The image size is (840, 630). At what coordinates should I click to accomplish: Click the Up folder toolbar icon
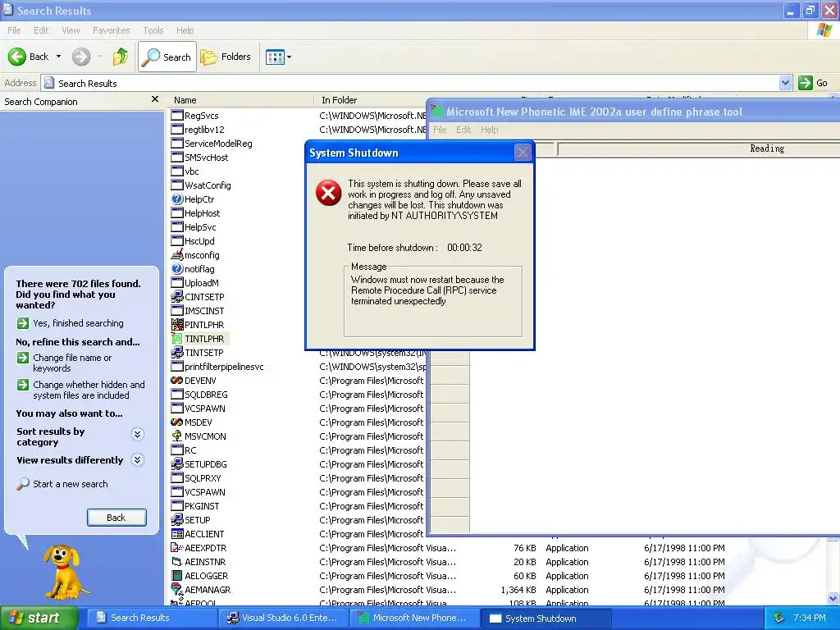(x=121, y=57)
